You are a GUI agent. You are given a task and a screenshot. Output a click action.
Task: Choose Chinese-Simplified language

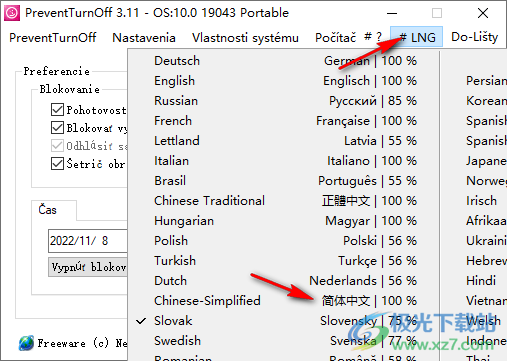tap(284, 301)
